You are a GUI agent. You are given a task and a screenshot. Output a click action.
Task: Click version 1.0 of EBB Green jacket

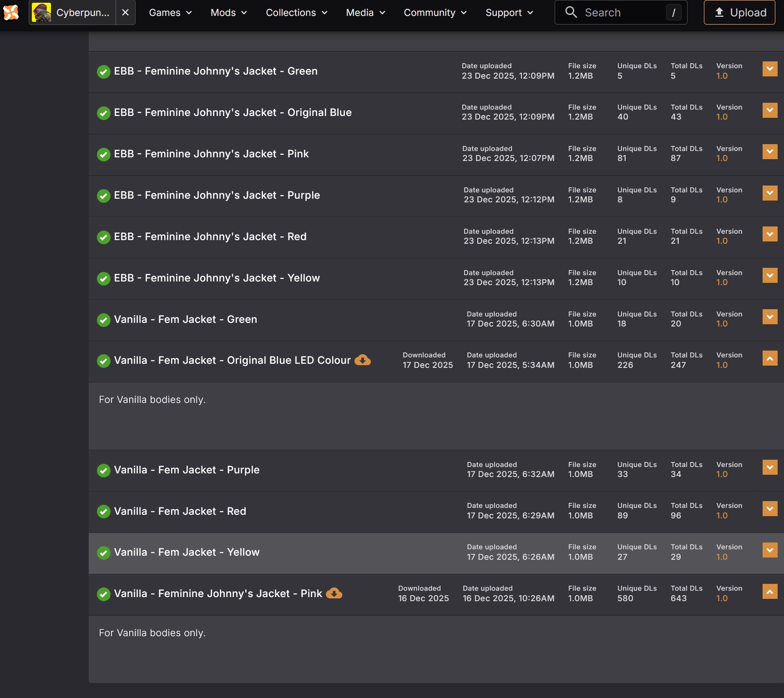click(722, 76)
